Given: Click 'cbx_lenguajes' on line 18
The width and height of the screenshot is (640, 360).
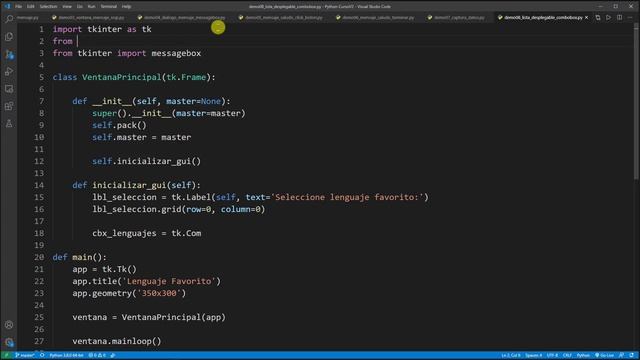Looking at the screenshot, I should pos(124,233).
